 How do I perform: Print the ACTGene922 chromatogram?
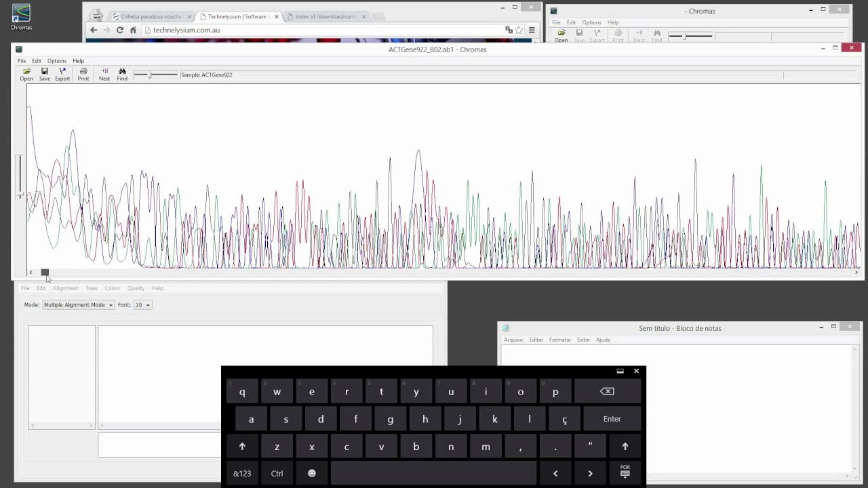coord(83,75)
